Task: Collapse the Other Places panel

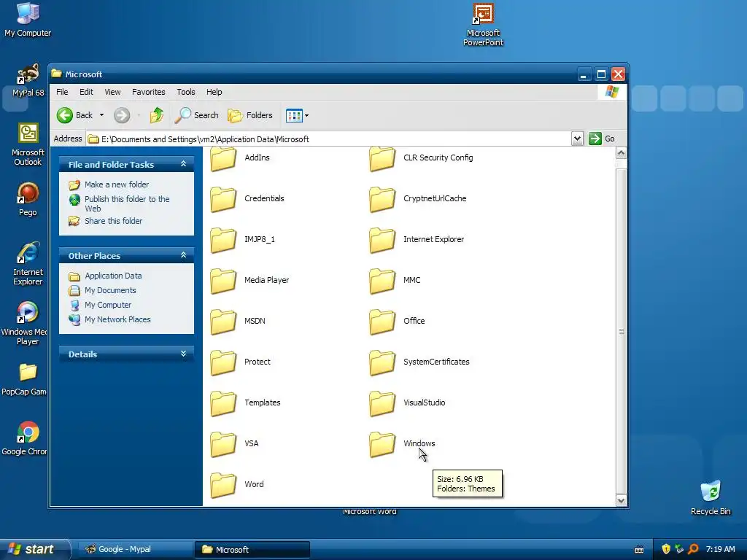Action: [x=183, y=256]
